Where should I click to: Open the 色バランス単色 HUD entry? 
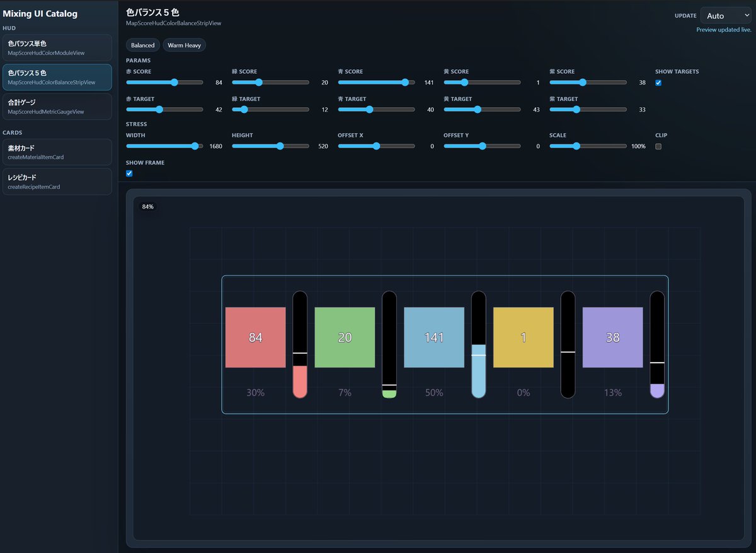pyautogui.click(x=57, y=48)
